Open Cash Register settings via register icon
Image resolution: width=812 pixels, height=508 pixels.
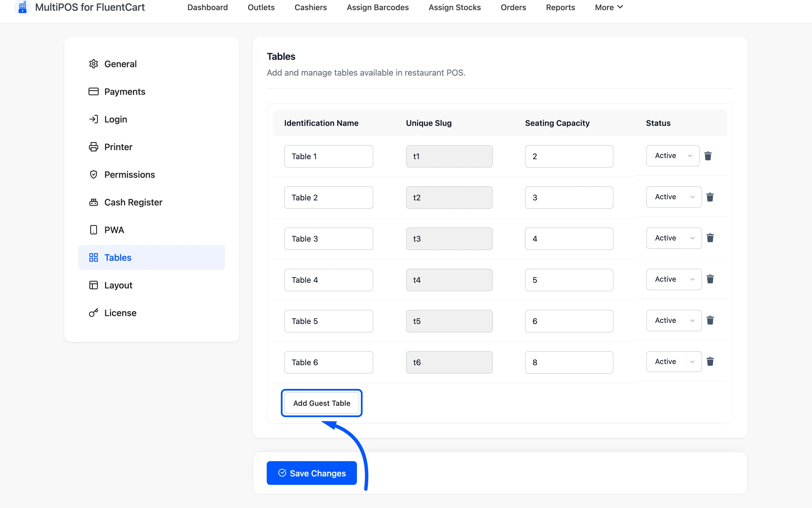click(94, 202)
